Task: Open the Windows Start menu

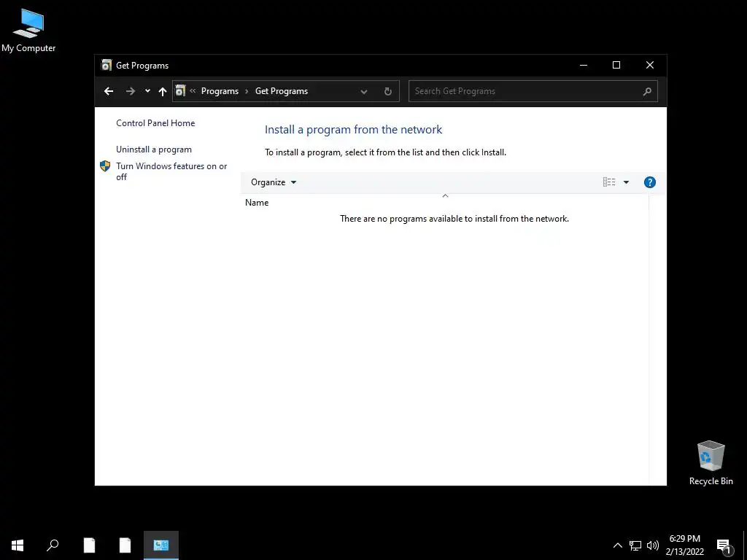Action: 18,545
